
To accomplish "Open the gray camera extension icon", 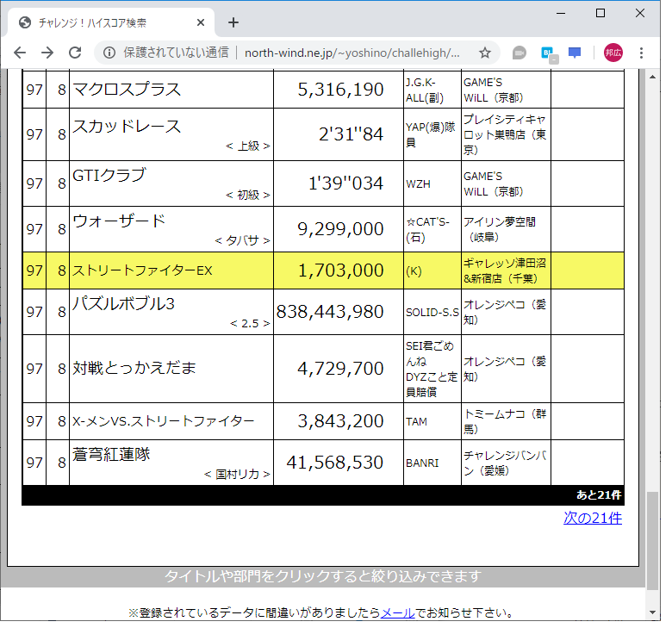I will tap(519, 53).
